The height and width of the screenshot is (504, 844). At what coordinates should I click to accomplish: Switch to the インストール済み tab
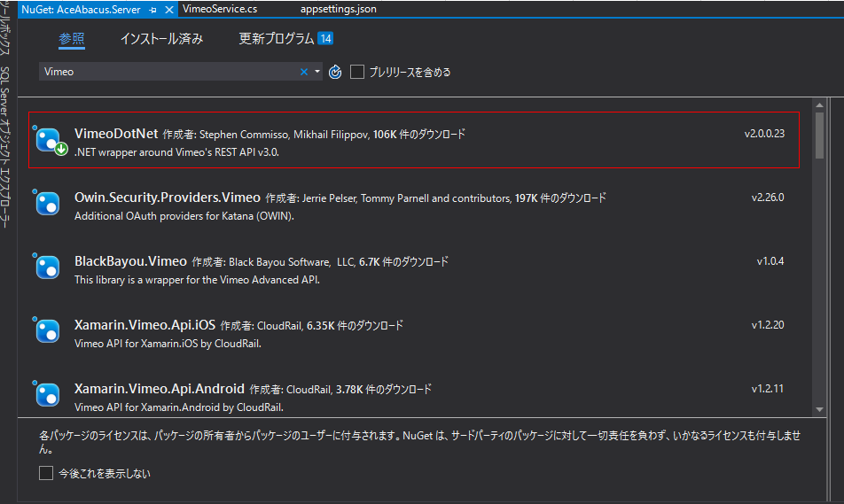[161, 39]
